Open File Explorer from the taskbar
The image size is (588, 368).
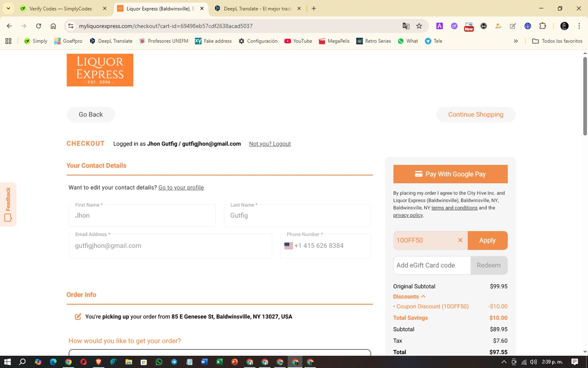click(129, 362)
